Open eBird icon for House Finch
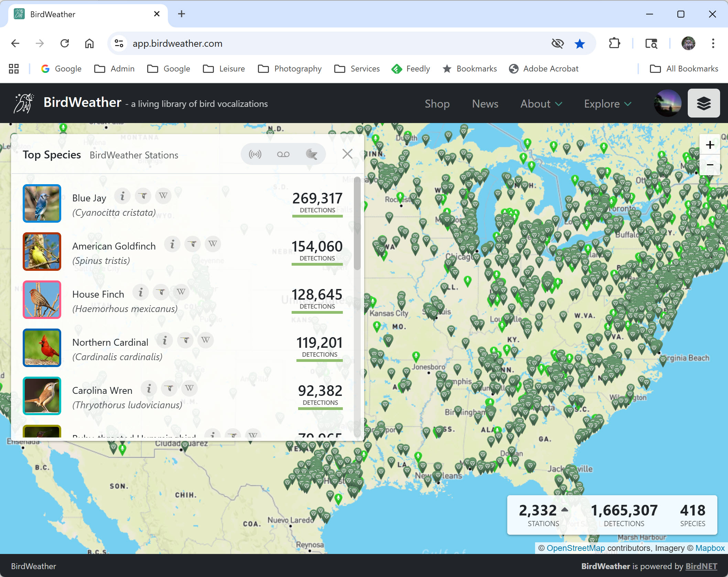This screenshot has height=577, width=728. (161, 292)
